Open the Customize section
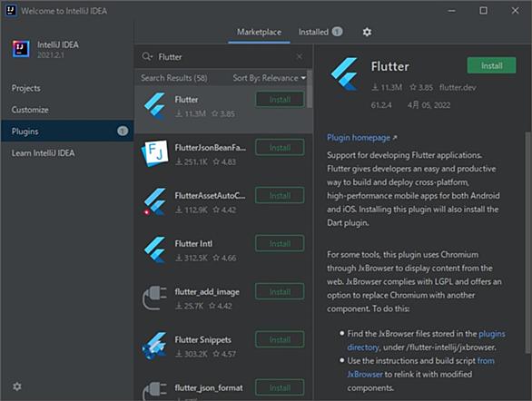This screenshot has height=401, width=532. click(67, 110)
